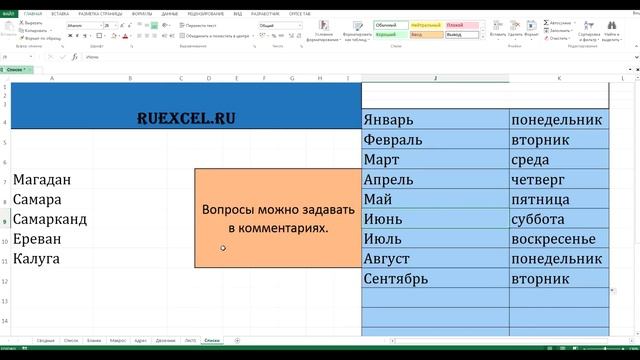Open Найти и выделить binoculars menu

pos(611,31)
